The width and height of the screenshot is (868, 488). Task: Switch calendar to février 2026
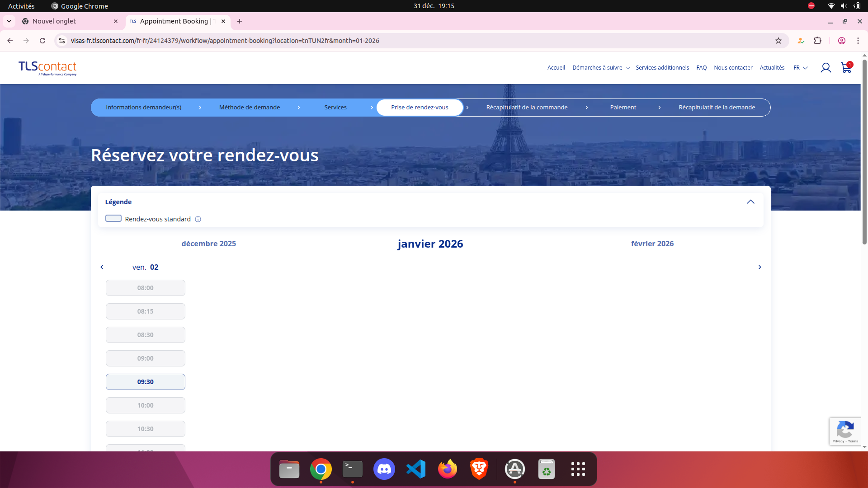652,244
